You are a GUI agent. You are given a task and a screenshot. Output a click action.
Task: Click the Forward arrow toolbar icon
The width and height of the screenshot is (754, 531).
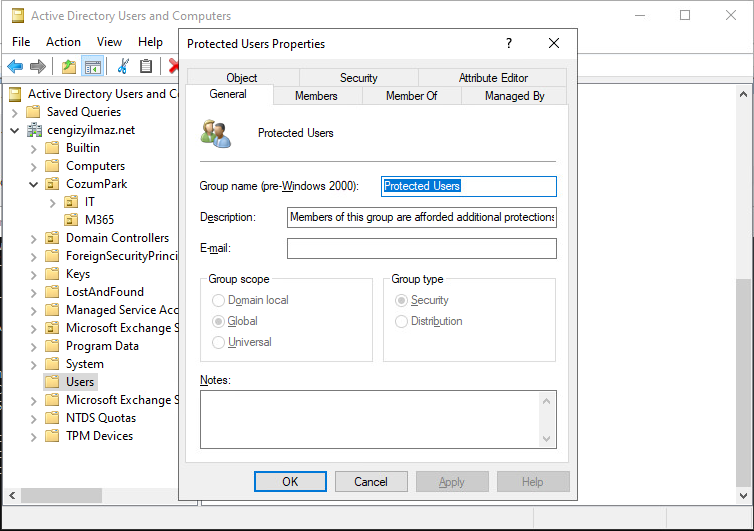coord(38,67)
